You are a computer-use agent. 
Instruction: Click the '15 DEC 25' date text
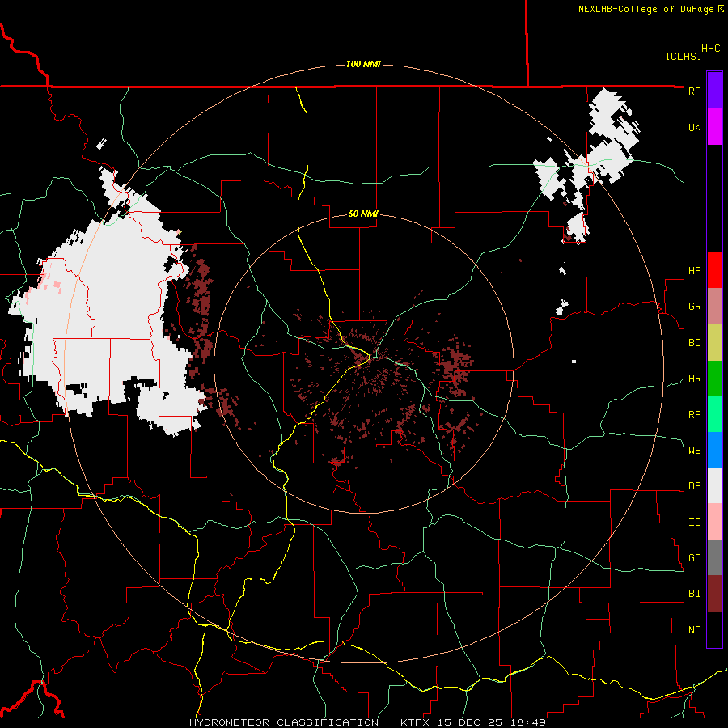click(472, 722)
